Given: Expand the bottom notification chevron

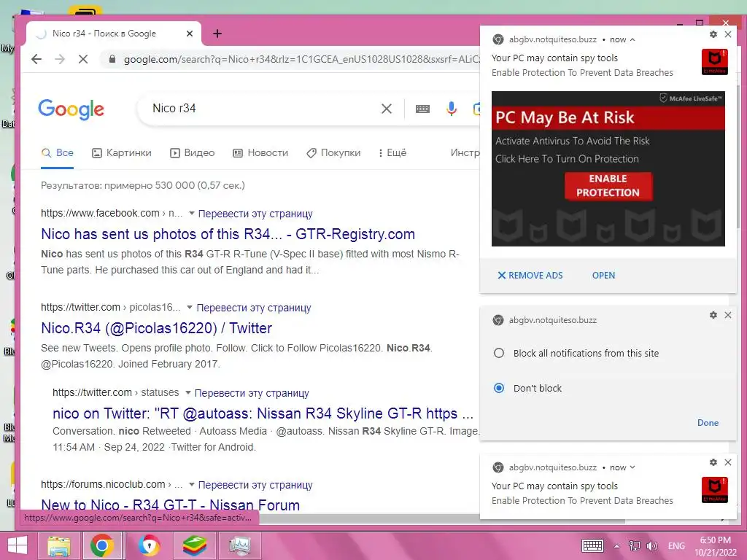Looking at the screenshot, I should click(632, 467).
